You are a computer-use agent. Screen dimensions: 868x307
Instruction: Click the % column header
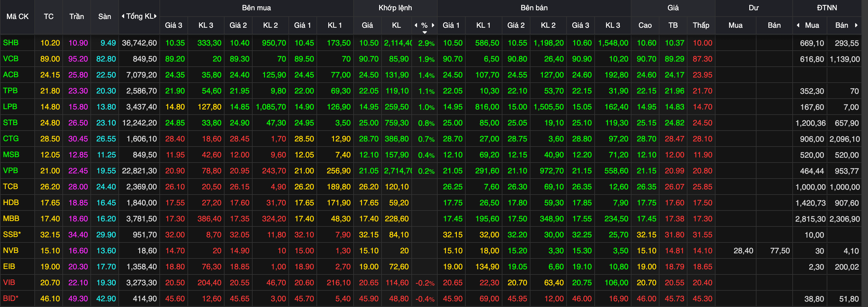point(425,25)
